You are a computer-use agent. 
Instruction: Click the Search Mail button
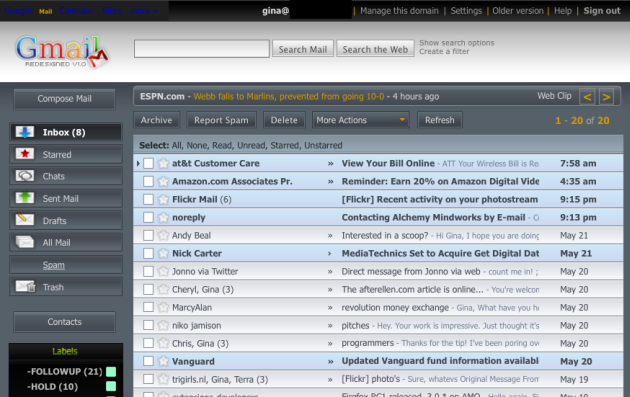303,49
